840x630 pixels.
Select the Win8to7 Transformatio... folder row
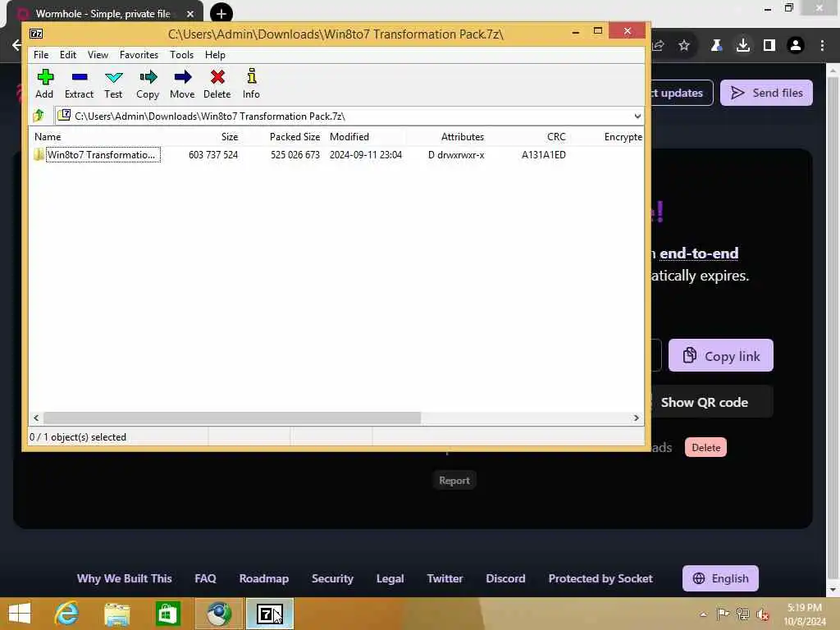pos(336,155)
